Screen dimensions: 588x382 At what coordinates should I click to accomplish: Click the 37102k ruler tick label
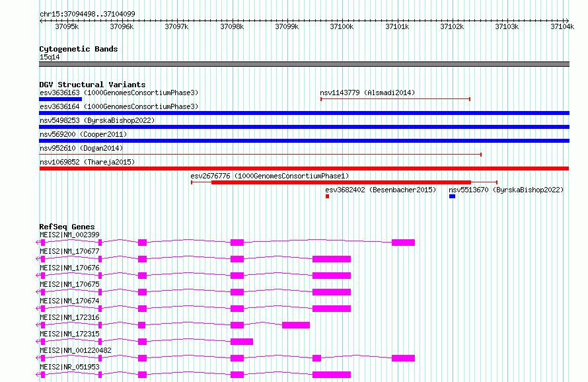pyautogui.click(x=453, y=26)
